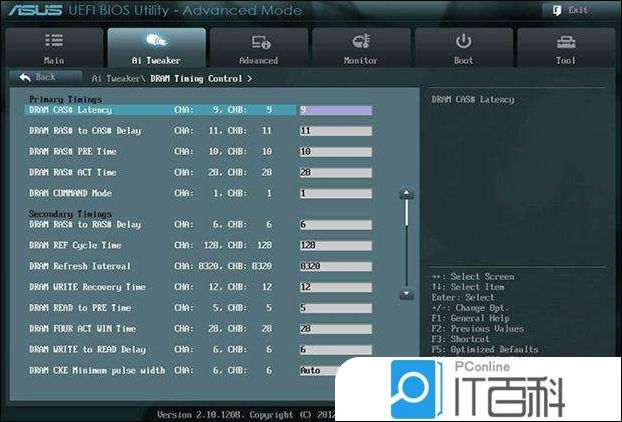This screenshot has width=622, height=422.
Task: Click the DRAM REF Cycle Time label
Action: (75, 246)
